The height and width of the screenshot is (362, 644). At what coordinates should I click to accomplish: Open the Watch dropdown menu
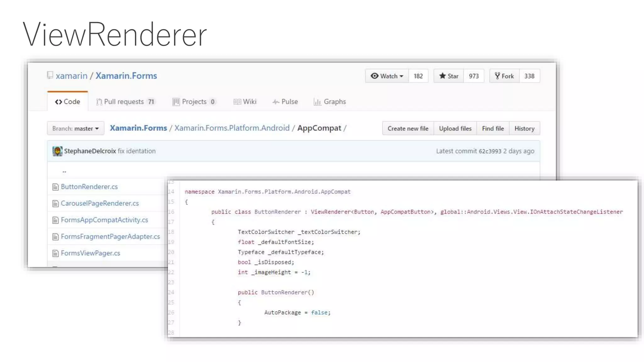[x=387, y=76]
